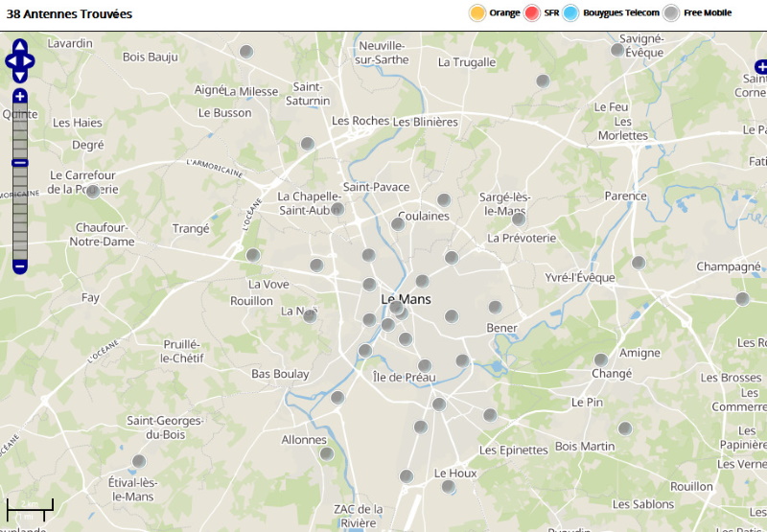This screenshot has width=767, height=532.
Task: Pan the map down with the arrow
Action: point(20,76)
